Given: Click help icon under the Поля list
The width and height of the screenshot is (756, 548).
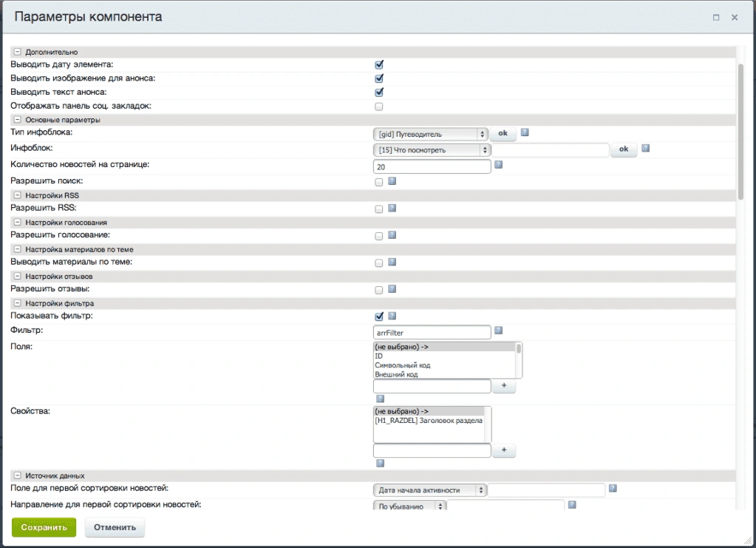Looking at the screenshot, I should [x=380, y=399].
